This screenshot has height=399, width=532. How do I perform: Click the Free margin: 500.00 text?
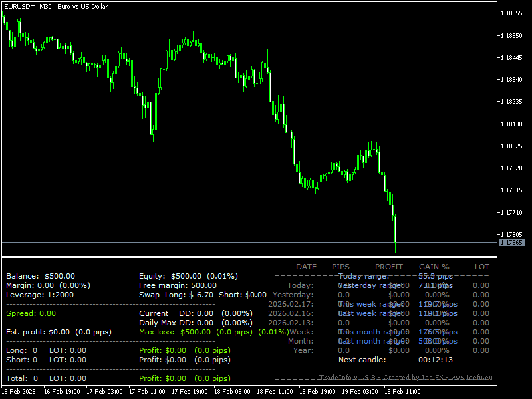point(178,286)
